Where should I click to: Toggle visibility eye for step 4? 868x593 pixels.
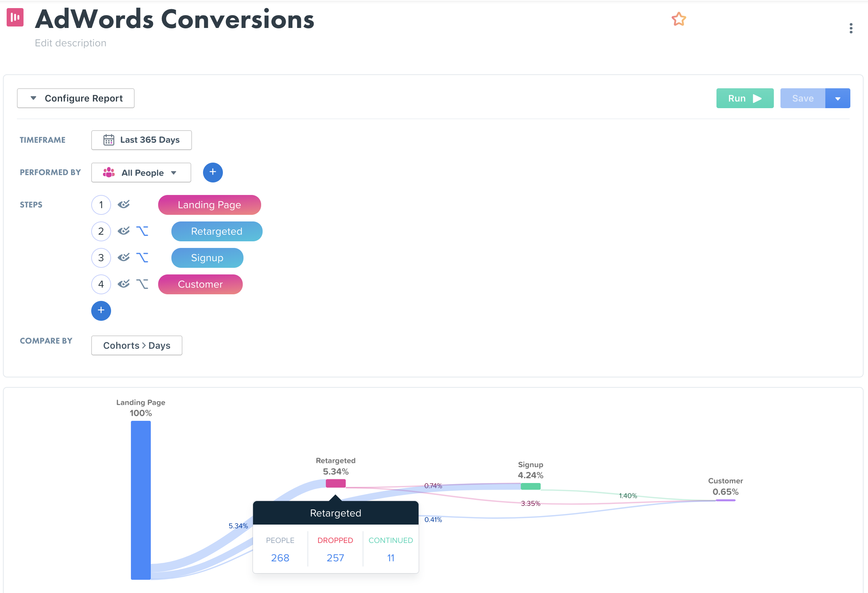[x=124, y=284]
